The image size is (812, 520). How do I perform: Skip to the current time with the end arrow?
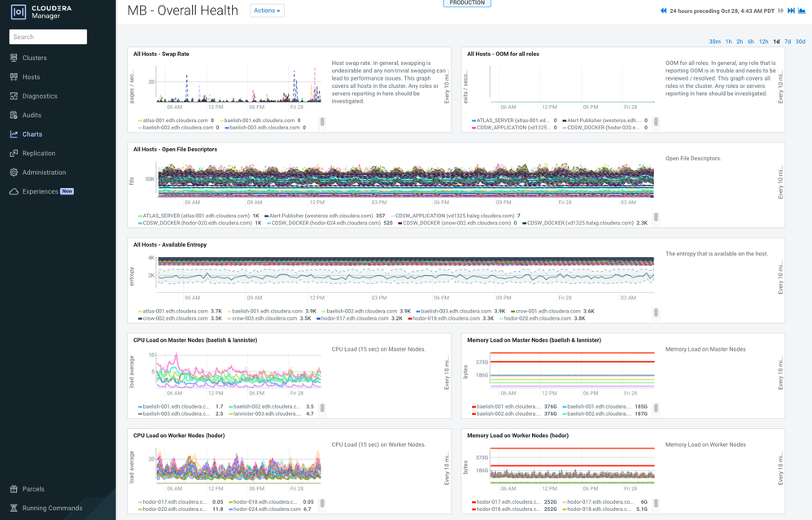[792, 11]
